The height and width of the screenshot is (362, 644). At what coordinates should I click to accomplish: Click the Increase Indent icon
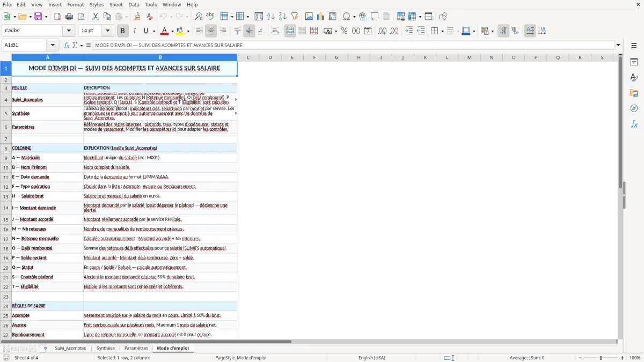pos(409,31)
